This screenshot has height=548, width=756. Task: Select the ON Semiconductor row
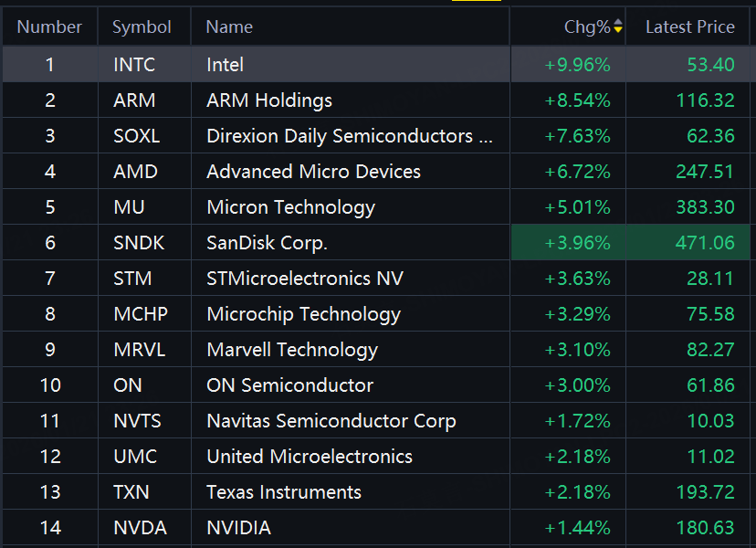tap(289, 385)
